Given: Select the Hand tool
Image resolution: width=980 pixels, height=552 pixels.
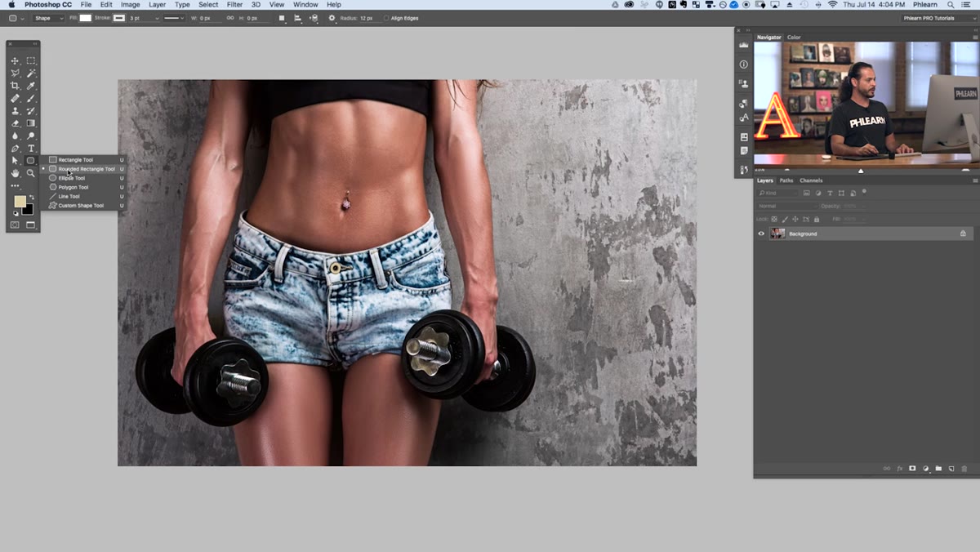Looking at the screenshot, I should (15, 173).
